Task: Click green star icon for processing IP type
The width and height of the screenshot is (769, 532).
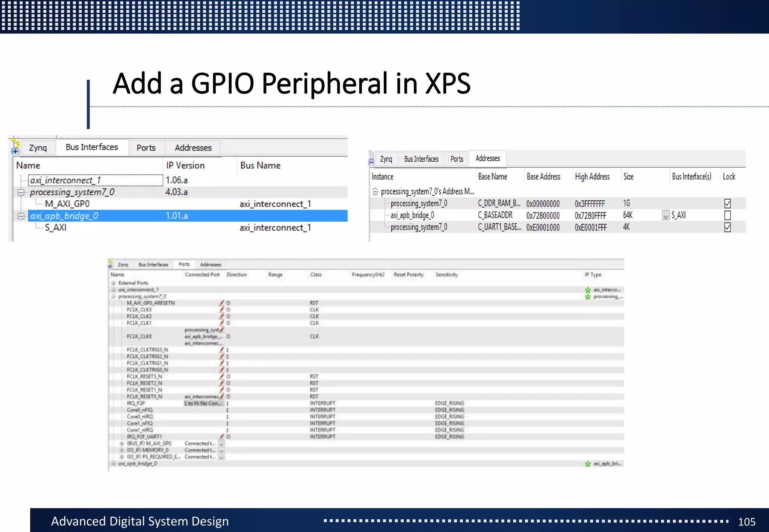Action: pos(588,296)
